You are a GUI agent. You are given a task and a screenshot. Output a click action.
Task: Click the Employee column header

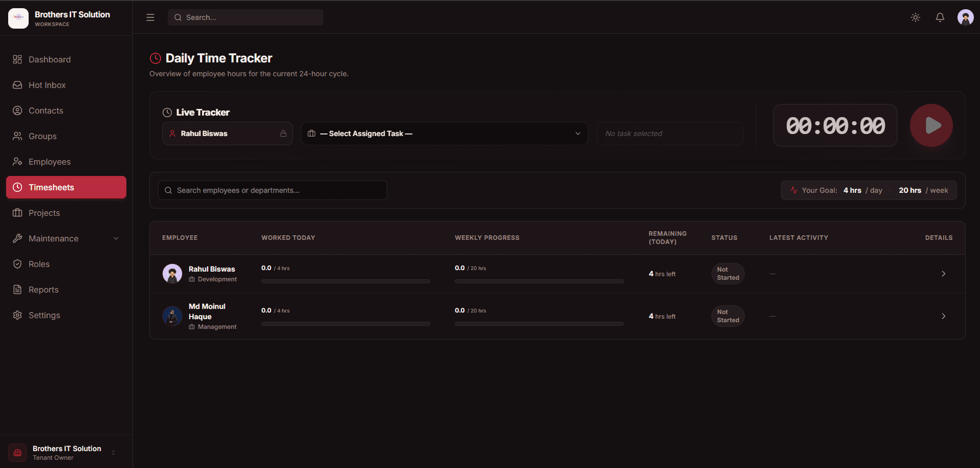(180, 238)
